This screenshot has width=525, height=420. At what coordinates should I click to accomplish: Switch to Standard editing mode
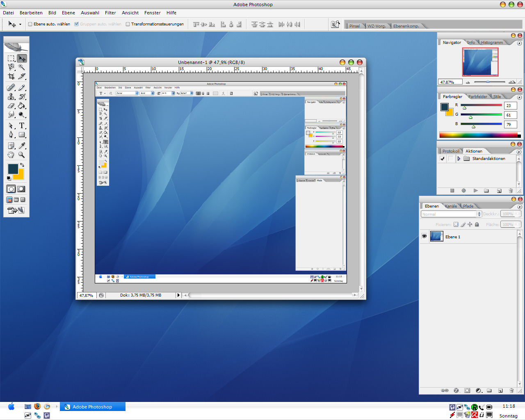click(x=11, y=189)
